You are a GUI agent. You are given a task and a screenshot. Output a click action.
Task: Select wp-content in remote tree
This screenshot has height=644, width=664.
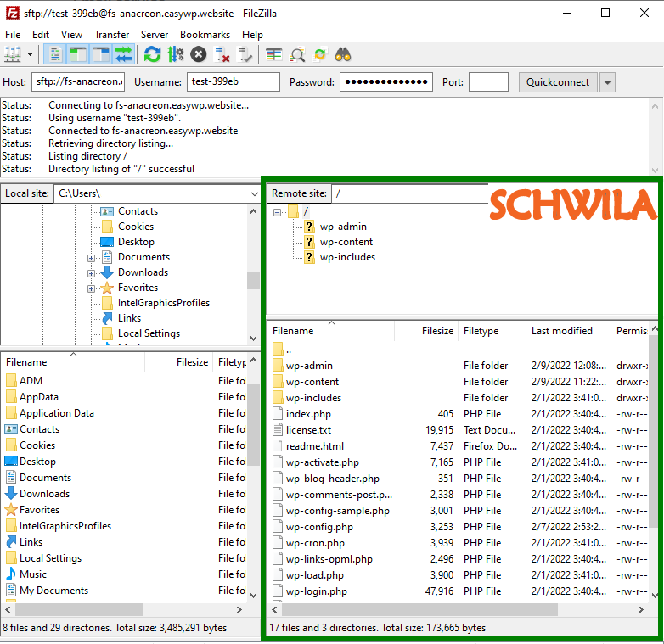tap(346, 242)
